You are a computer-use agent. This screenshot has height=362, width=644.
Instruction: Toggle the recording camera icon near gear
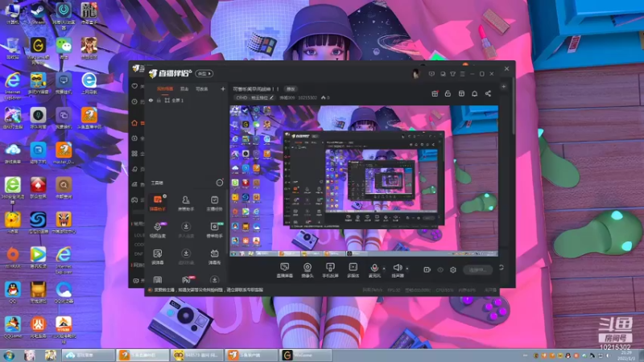pos(427,269)
